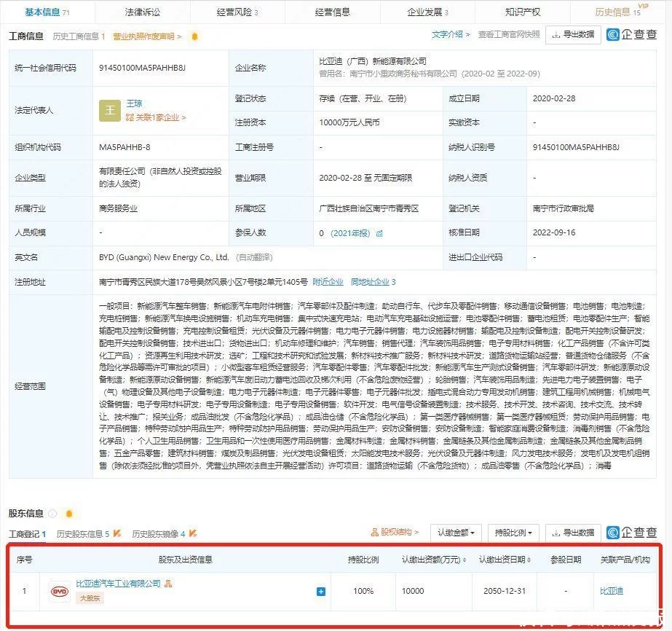672x631 pixels.
Task: Open the 认缴金额 dropdown
Action: tap(456, 533)
